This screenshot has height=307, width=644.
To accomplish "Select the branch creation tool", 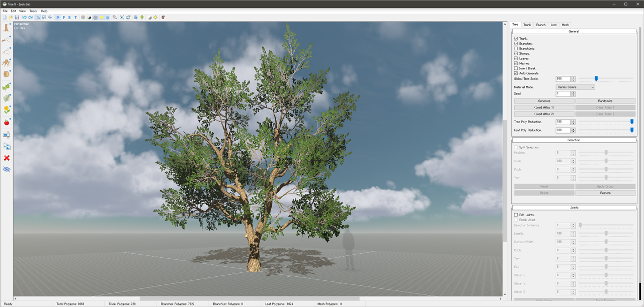I will [x=6, y=39].
